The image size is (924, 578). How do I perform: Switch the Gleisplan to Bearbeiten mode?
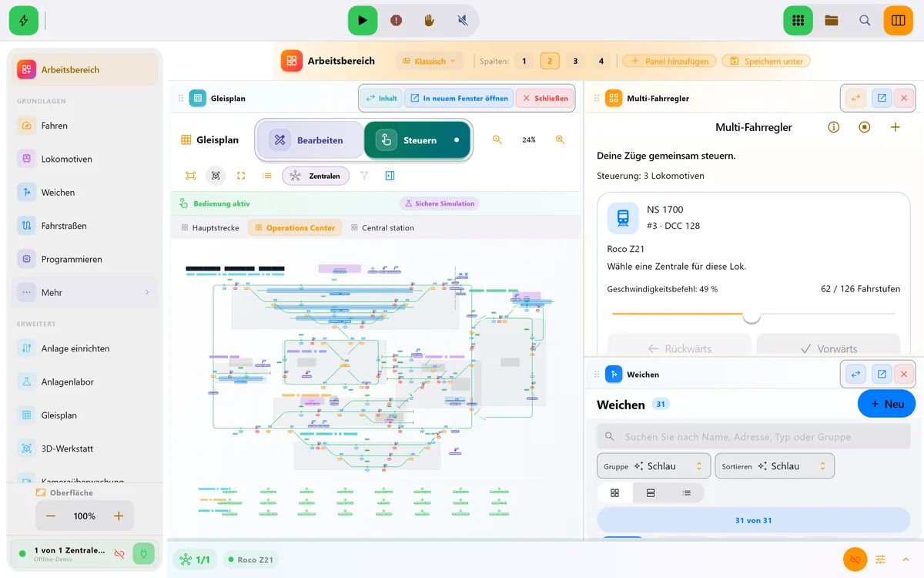310,140
